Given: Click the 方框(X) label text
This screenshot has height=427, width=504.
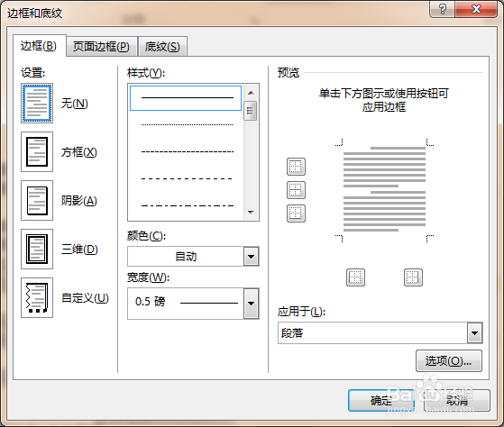Looking at the screenshot, I should [79, 152].
